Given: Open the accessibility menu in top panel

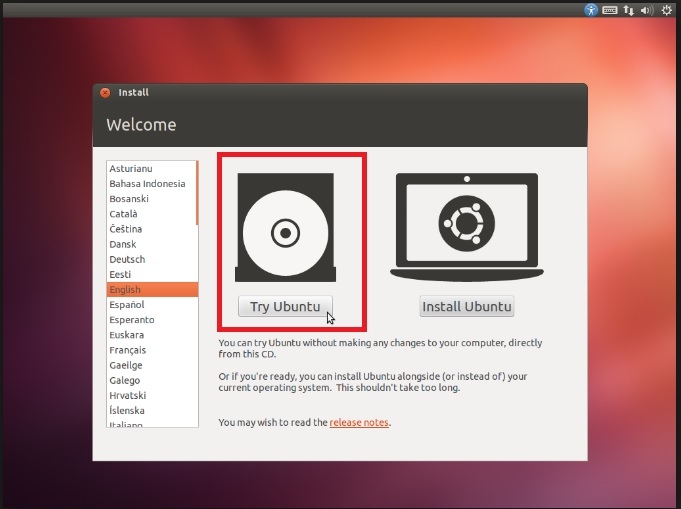Looking at the screenshot, I should 591,10.
